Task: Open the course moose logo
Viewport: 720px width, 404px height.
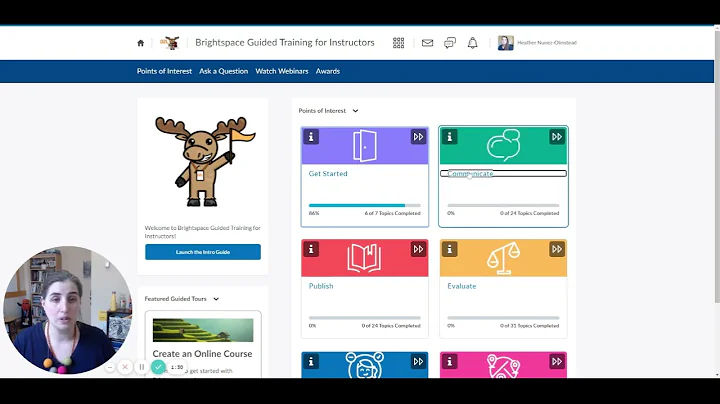Action: [169, 43]
